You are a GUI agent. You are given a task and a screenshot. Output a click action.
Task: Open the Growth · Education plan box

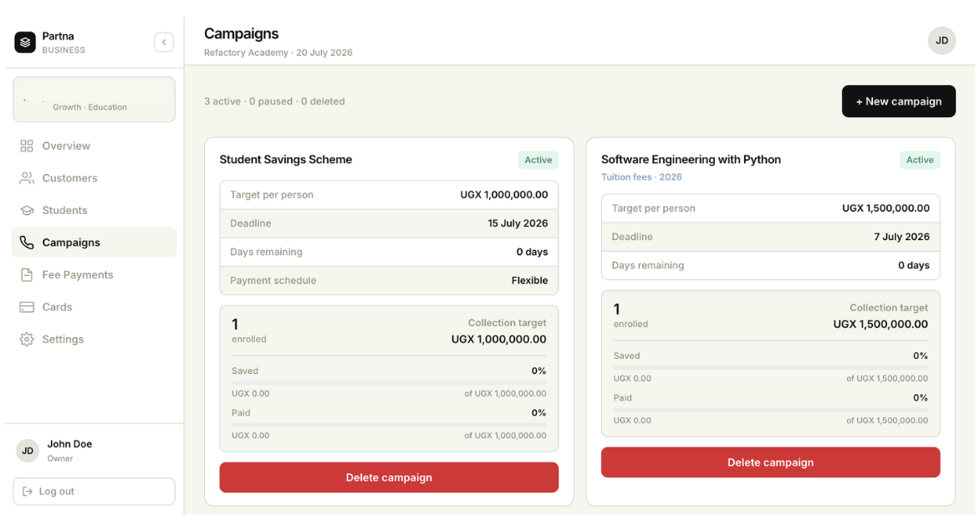coord(94,100)
